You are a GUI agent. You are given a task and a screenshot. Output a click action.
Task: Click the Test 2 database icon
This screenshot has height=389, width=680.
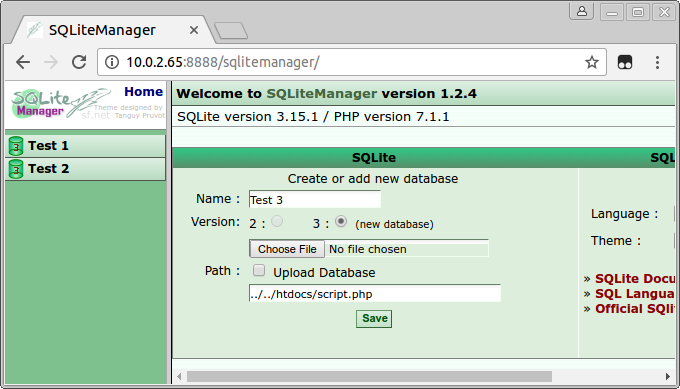(x=16, y=169)
